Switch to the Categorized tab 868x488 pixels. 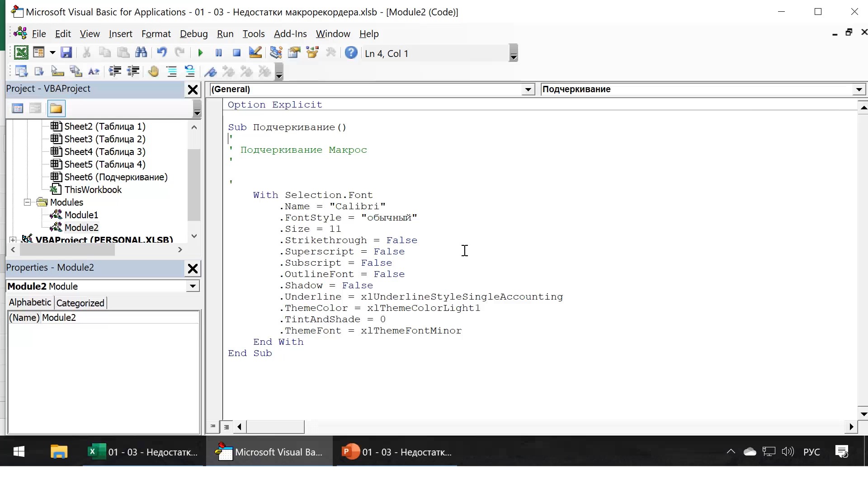click(x=80, y=303)
